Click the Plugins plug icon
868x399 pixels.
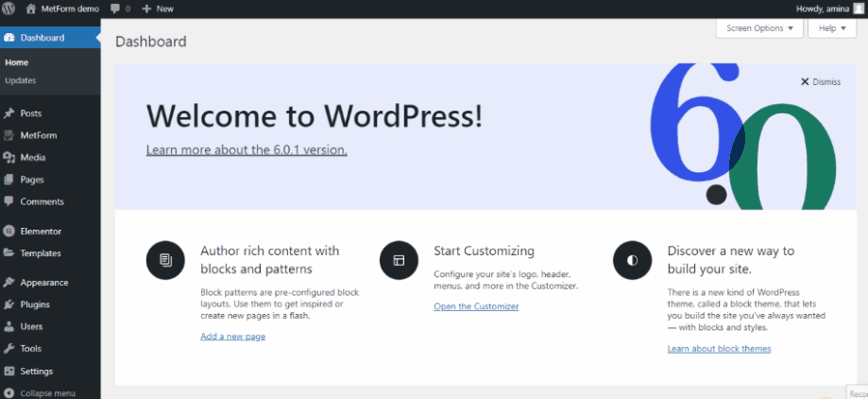[9, 304]
